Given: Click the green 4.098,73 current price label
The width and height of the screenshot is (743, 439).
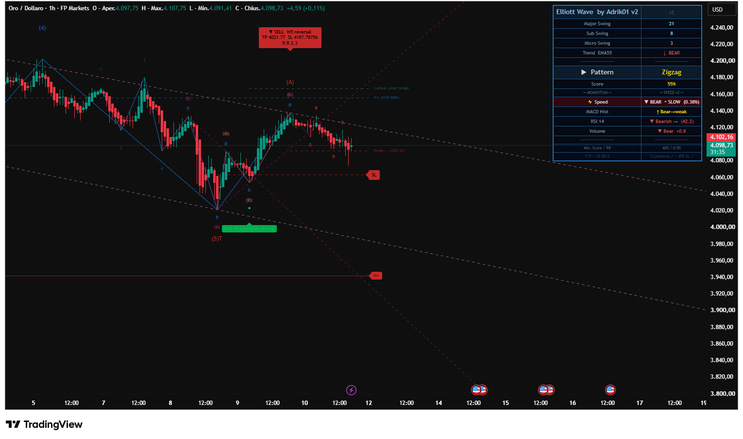Looking at the screenshot, I should point(721,148).
